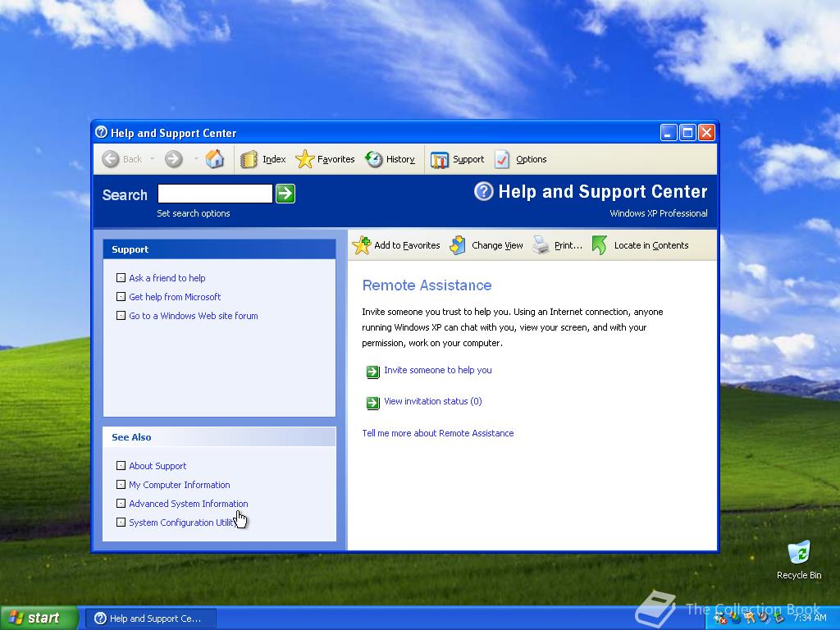Click the green Forward arrow button
The height and width of the screenshot is (630, 840).
[x=174, y=159]
